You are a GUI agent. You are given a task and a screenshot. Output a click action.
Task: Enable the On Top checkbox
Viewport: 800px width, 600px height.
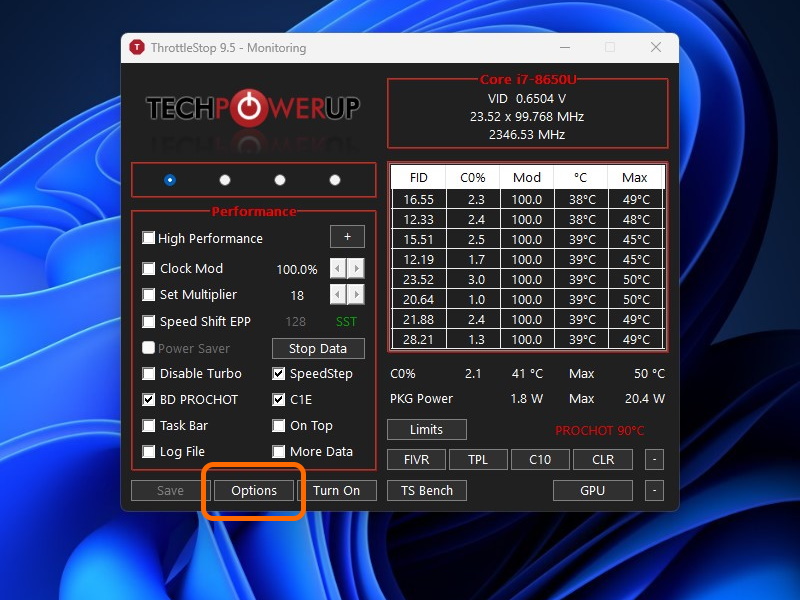(x=277, y=425)
